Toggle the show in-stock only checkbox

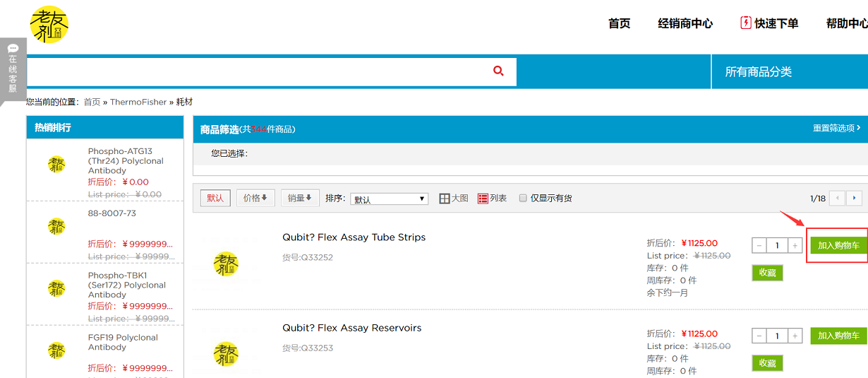tap(523, 199)
